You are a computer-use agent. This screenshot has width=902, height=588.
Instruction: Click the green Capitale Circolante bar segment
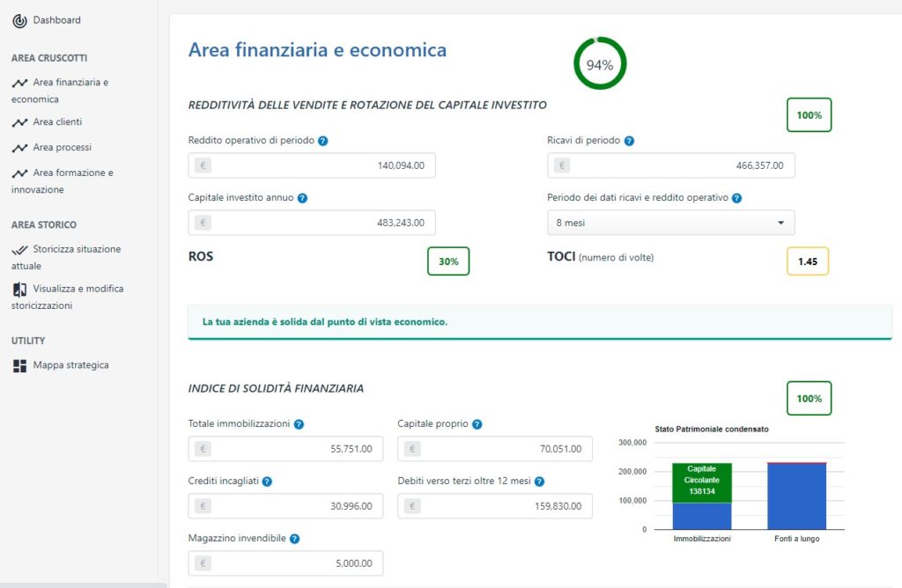point(702,483)
